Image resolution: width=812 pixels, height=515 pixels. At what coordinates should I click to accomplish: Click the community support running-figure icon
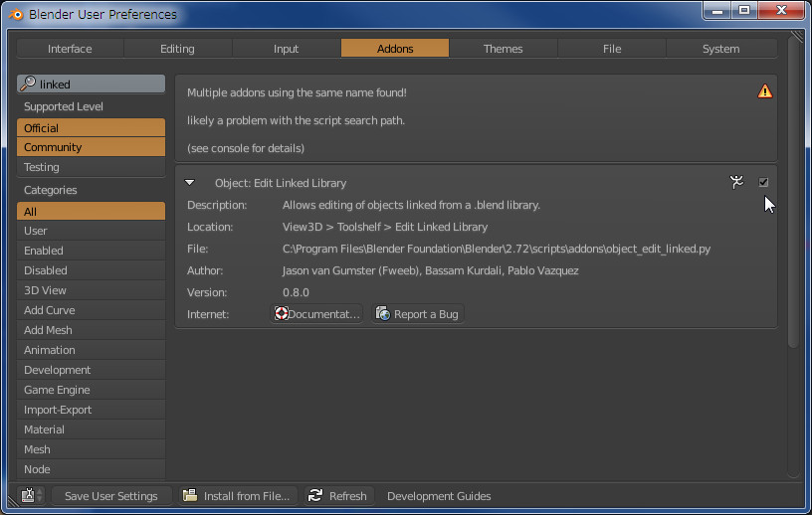[736, 182]
